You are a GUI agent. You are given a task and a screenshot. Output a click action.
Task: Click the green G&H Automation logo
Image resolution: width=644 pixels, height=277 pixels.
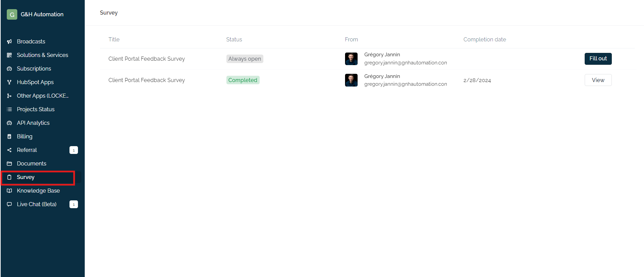[12, 15]
